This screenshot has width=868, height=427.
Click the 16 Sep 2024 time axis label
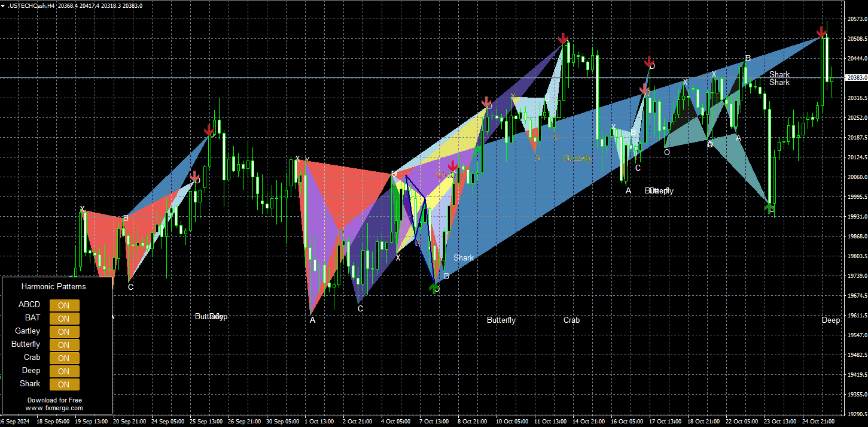pyautogui.click(x=15, y=422)
